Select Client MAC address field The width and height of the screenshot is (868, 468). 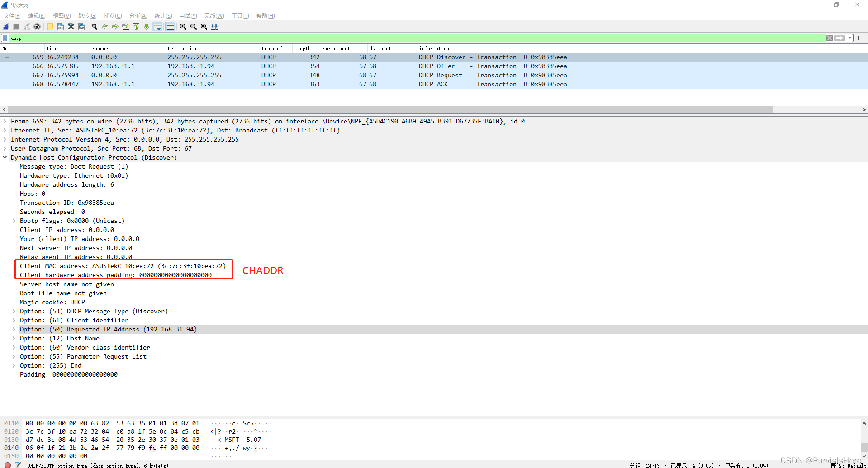tap(123, 266)
